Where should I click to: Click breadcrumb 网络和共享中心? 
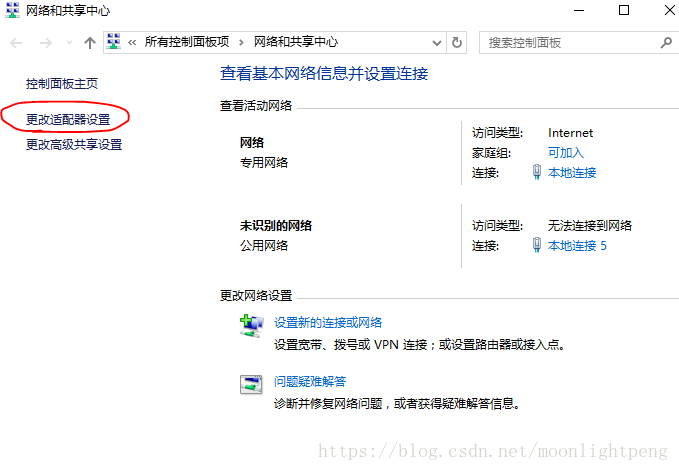pyautogui.click(x=295, y=42)
